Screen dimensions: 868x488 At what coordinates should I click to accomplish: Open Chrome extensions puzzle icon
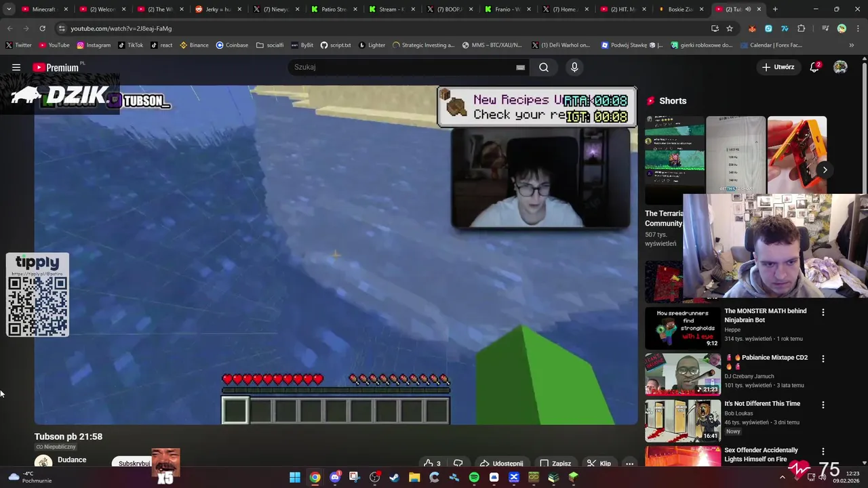click(x=802, y=28)
